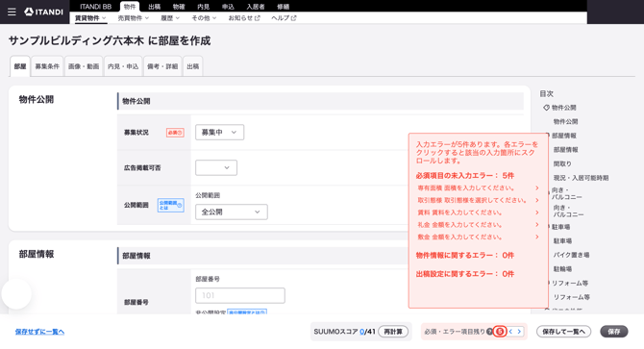Image resolution: width=644 pixels, height=349 pixels.
Task: Click the 取引態様を選択してください error
Action: pyautogui.click(x=472, y=200)
